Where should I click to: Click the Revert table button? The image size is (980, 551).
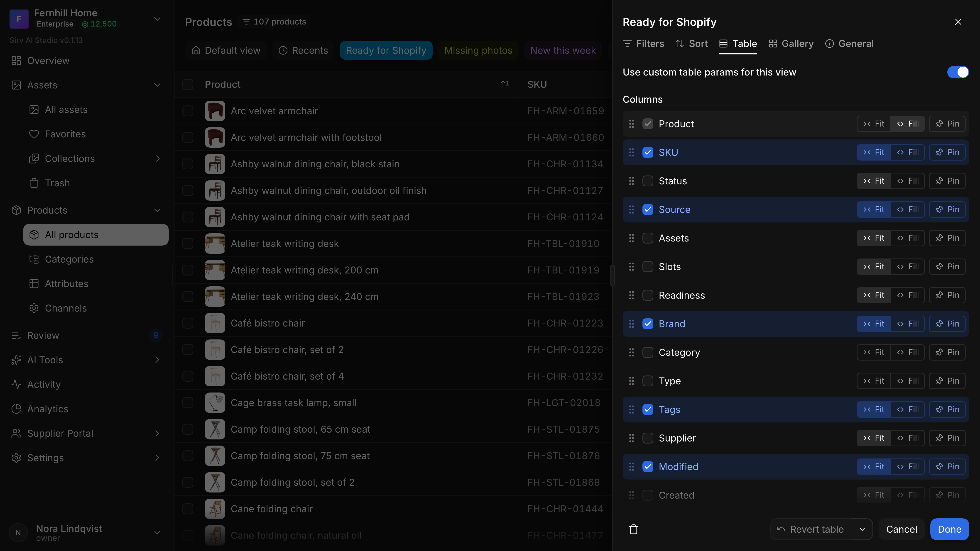810,529
